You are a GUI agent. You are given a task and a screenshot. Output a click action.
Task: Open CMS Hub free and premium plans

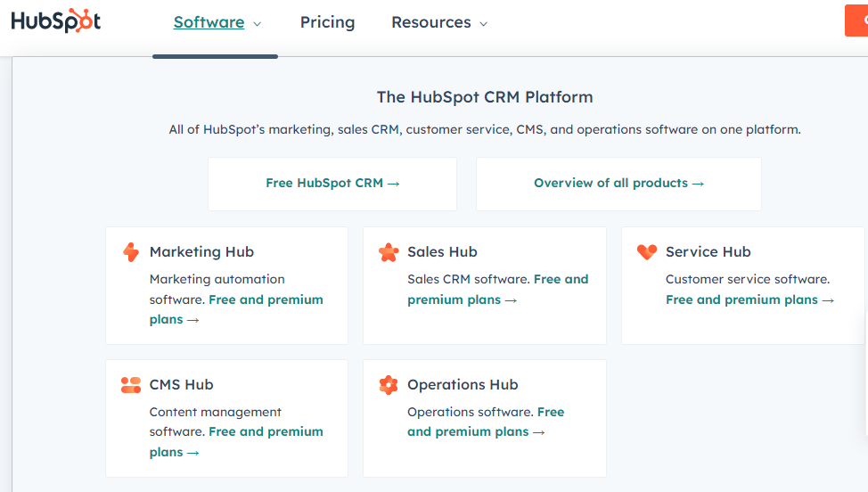coord(236,441)
